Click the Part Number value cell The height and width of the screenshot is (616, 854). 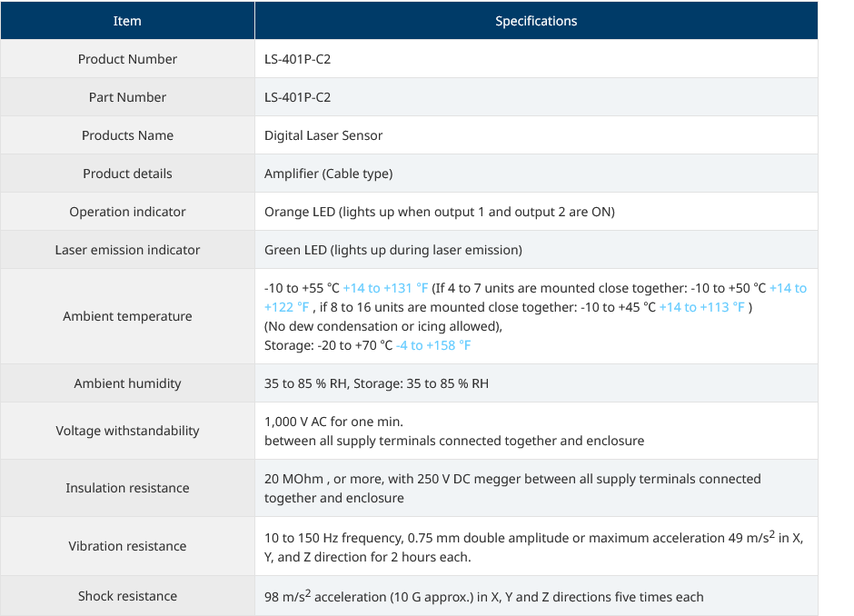pyautogui.click(x=536, y=97)
